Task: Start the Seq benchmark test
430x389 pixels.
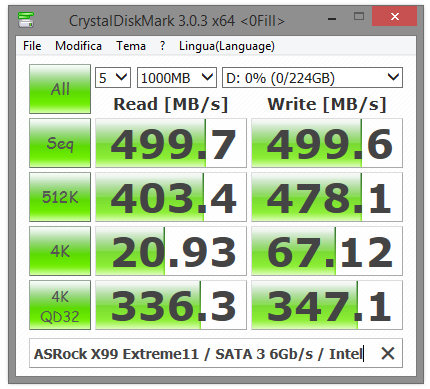Action: pyautogui.click(x=60, y=143)
